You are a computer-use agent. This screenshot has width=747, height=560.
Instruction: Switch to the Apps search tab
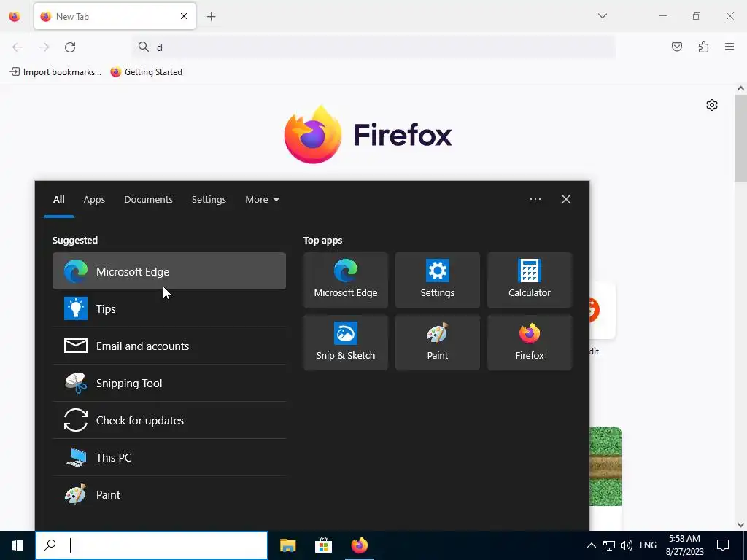(94, 200)
